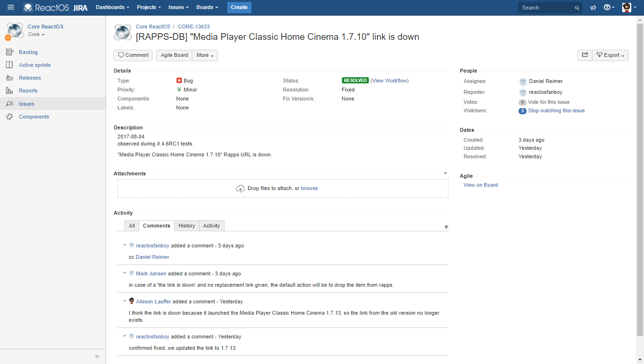Click the ReactOS JIRA logo
644x364 pixels.
tap(55, 8)
